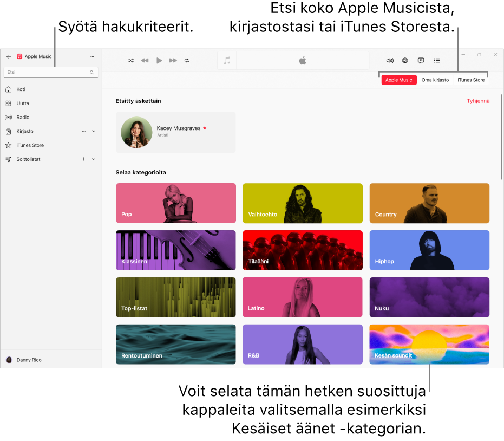This screenshot has width=504, height=441.
Task: Toggle the Apple Music search filter
Action: [398, 79]
